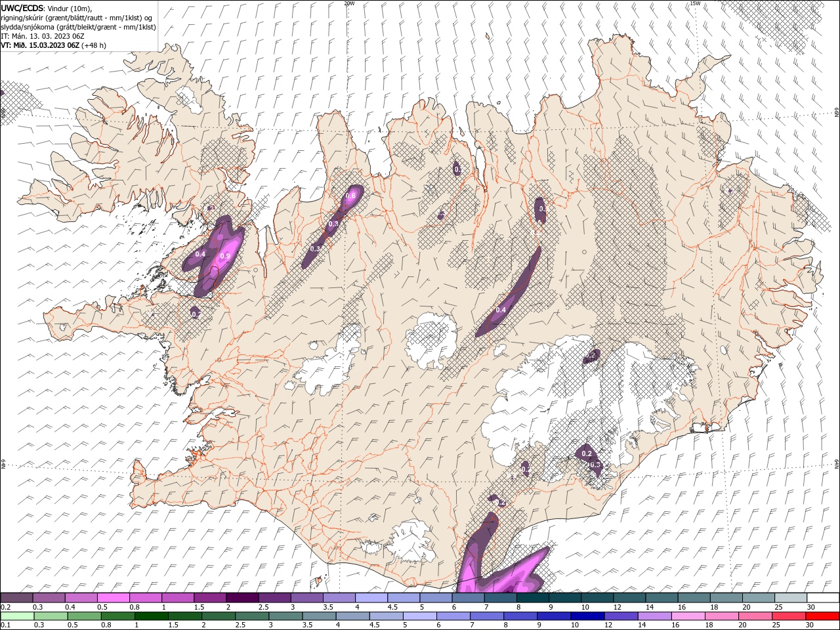Pick the darkest green 1 swatch in lower legend
840x630 pixels.
click(x=151, y=616)
